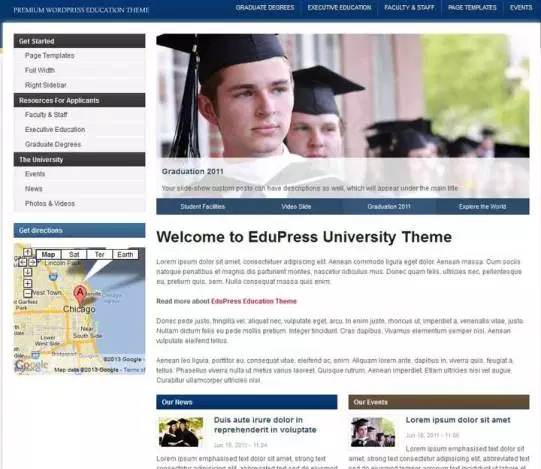Click the Premium WordPress Education Theme logo
This screenshot has height=469, width=541.
[81, 10]
